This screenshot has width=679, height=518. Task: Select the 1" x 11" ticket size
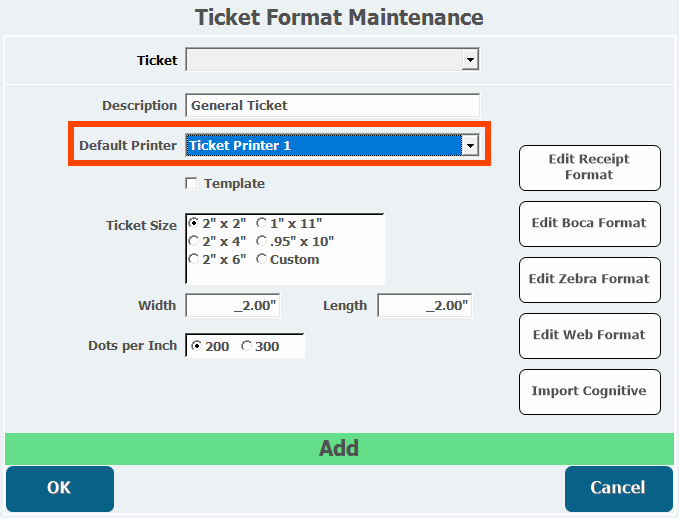click(262, 224)
